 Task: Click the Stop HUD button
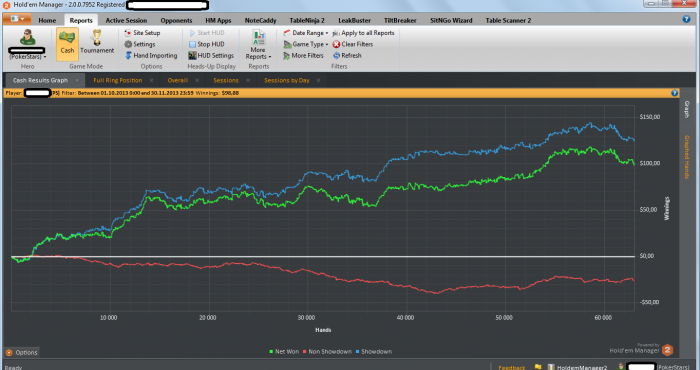[x=206, y=44]
